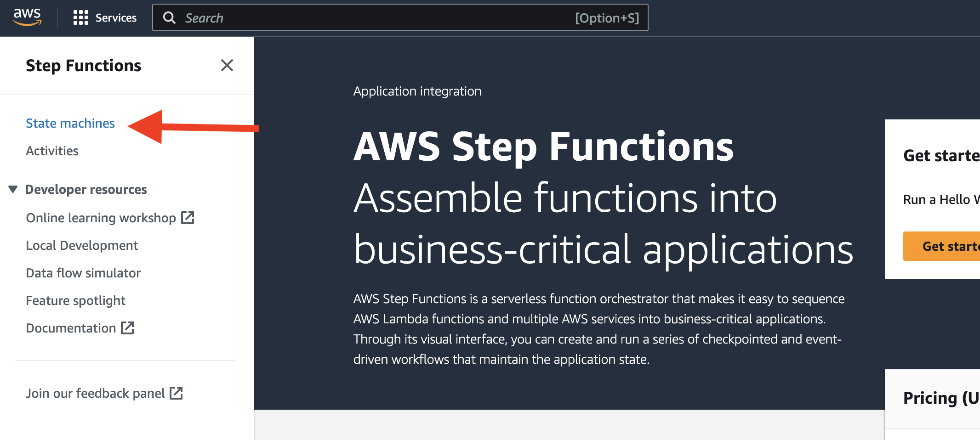Image resolution: width=980 pixels, height=440 pixels.
Task: Open Feature spotlight link
Action: pos(75,300)
